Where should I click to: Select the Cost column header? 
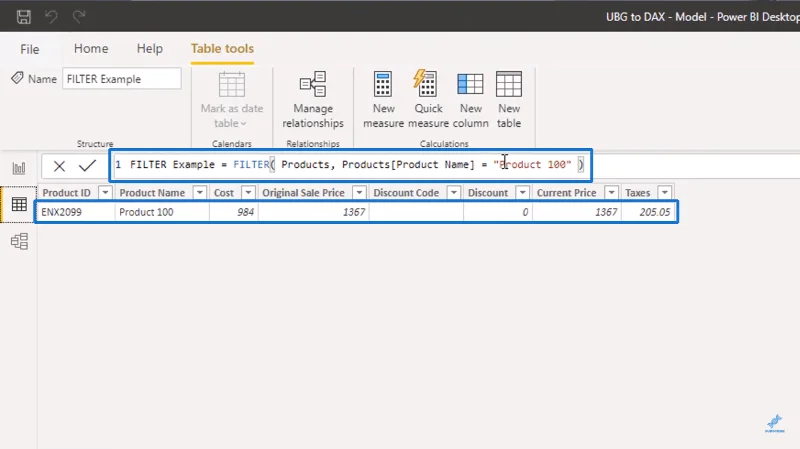click(223, 193)
